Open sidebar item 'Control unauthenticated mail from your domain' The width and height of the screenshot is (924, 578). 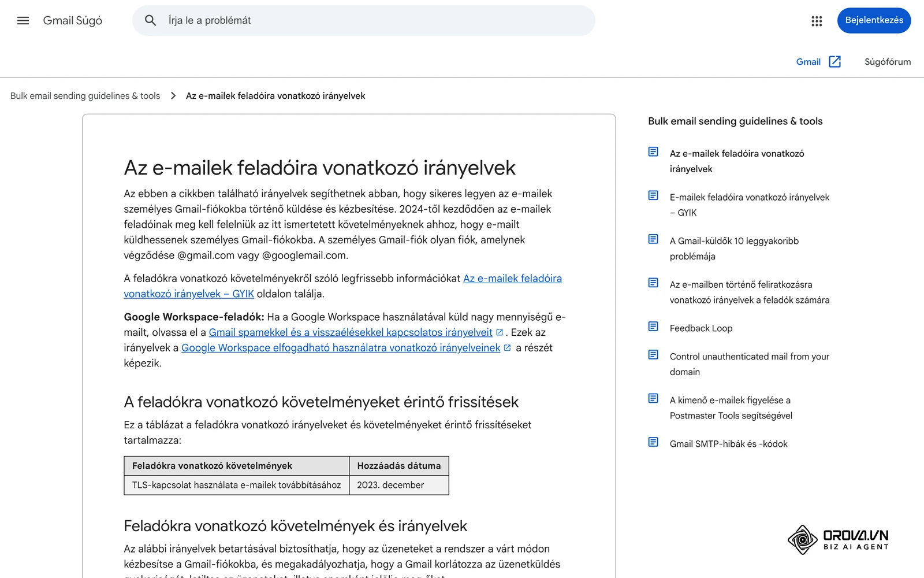pyautogui.click(x=750, y=364)
